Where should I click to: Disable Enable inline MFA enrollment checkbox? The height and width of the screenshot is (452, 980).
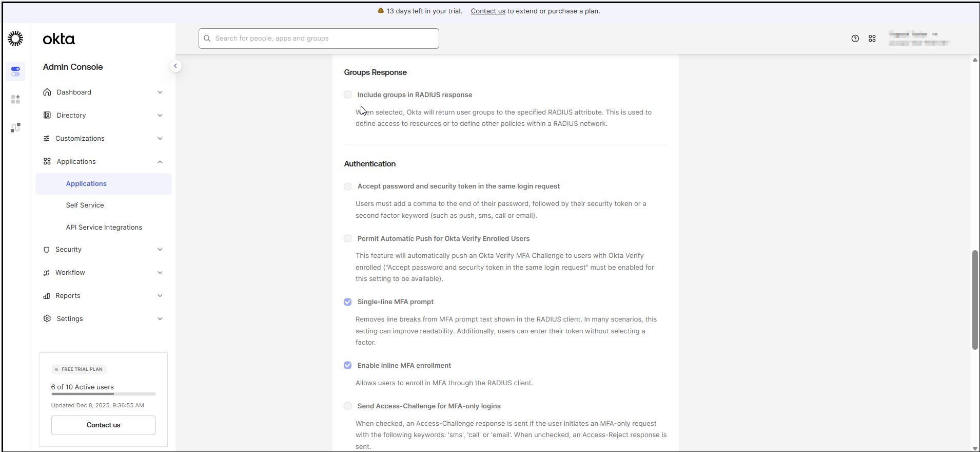tap(348, 365)
